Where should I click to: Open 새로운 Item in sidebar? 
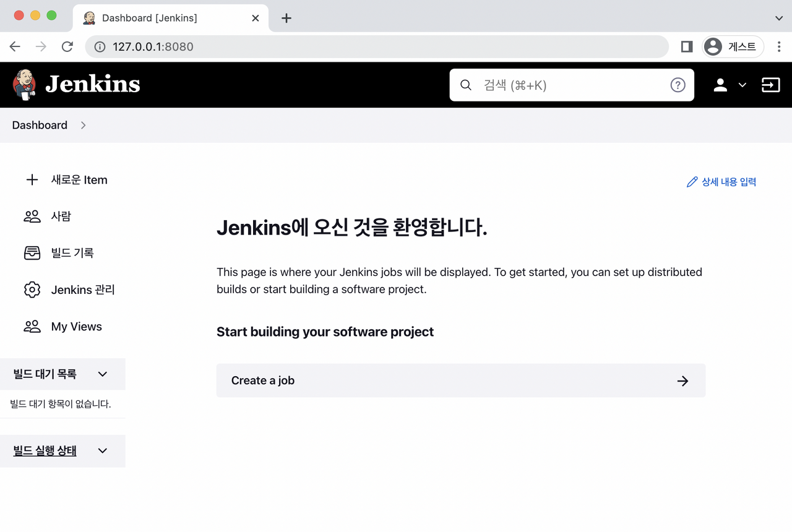click(x=79, y=180)
